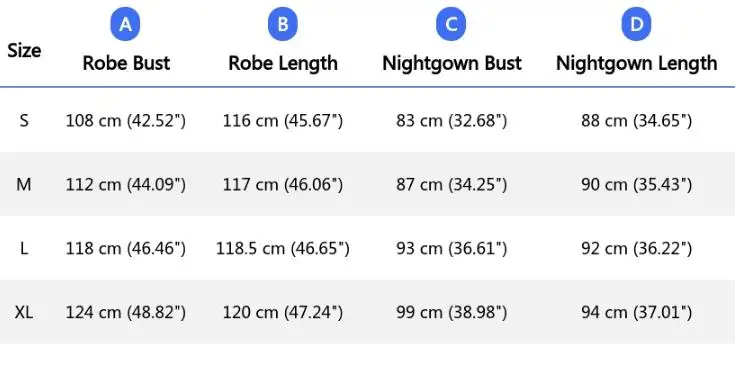Click the S size row label
736x372 pixels.
pyautogui.click(x=24, y=121)
